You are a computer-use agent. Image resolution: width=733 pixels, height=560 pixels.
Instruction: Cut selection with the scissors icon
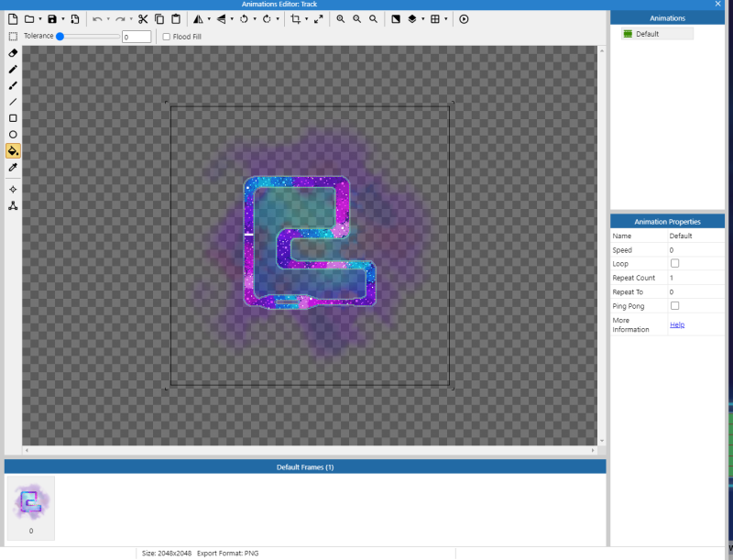click(143, 19)
